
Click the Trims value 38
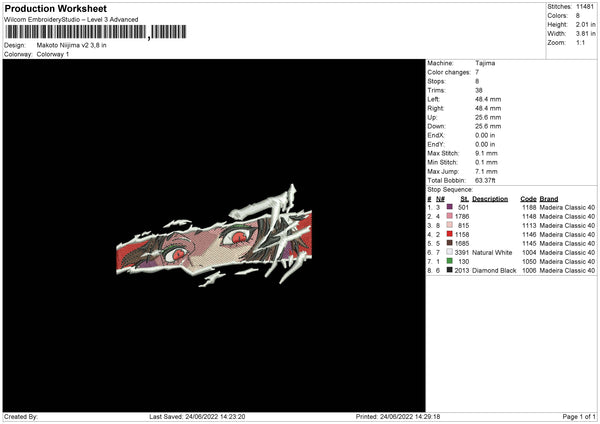[x=479, y=90]
